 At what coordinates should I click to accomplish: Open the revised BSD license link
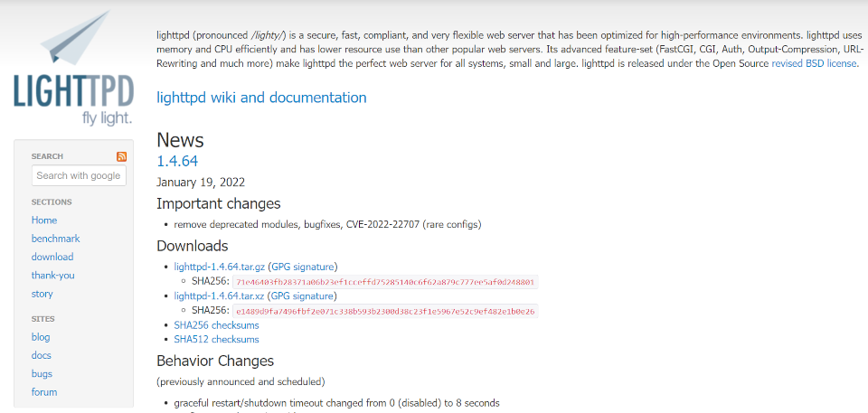pyautogui.click(x=814, y=64)
